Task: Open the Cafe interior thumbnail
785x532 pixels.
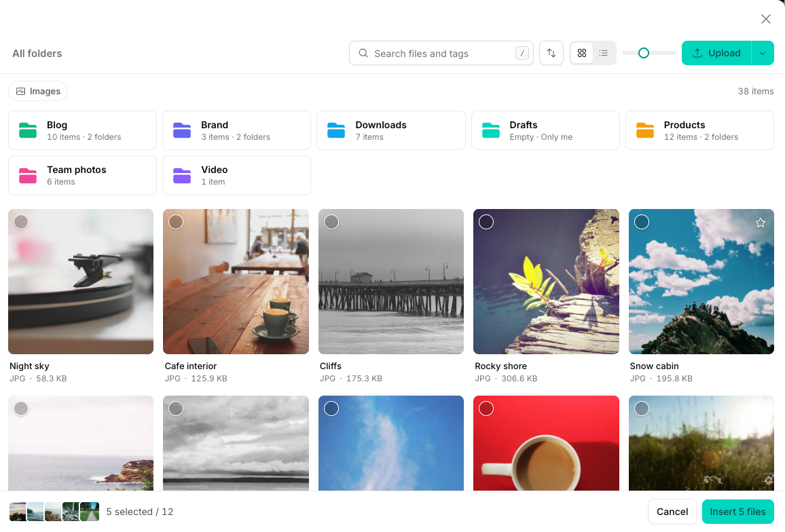Action: point(236,282)
